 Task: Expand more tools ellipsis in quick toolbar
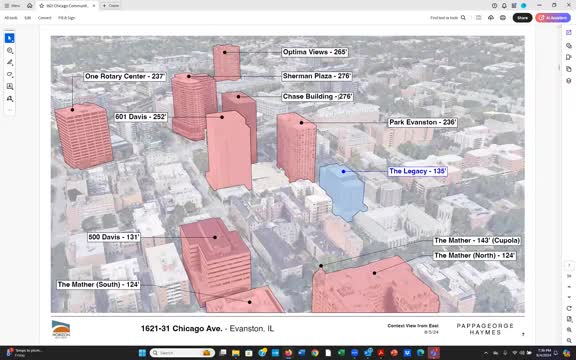[x=10, y=110]
